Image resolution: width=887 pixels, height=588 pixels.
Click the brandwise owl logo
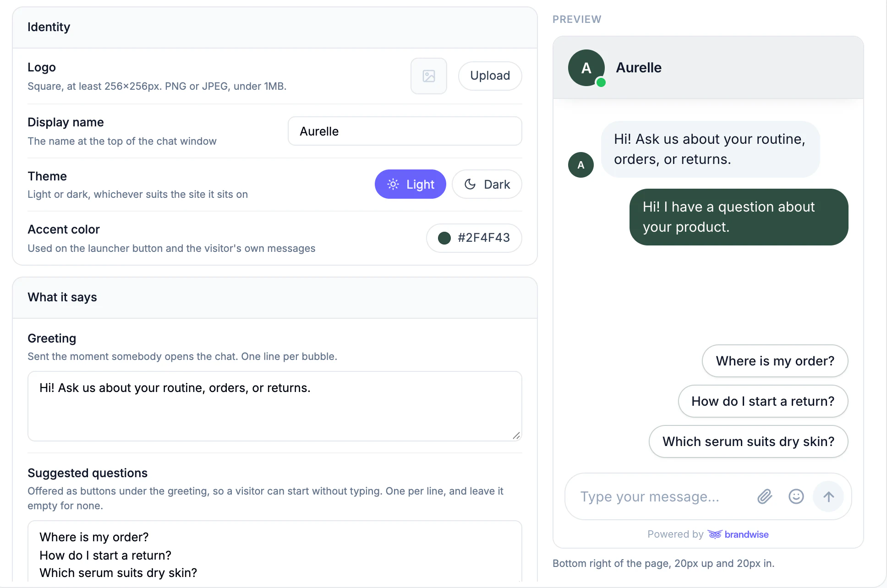tap(715, 534)
